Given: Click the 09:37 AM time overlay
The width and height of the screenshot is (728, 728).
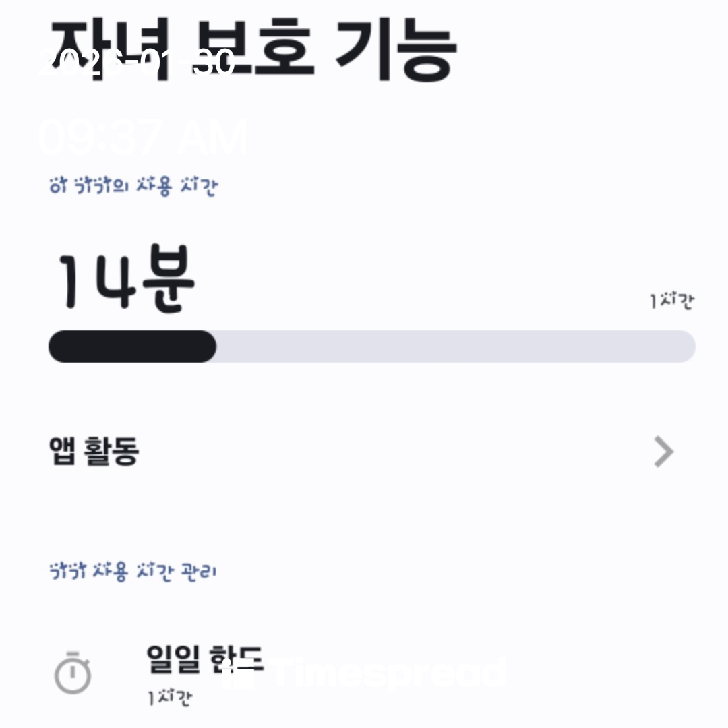Looking at the screenshot, I should (143, 138).
